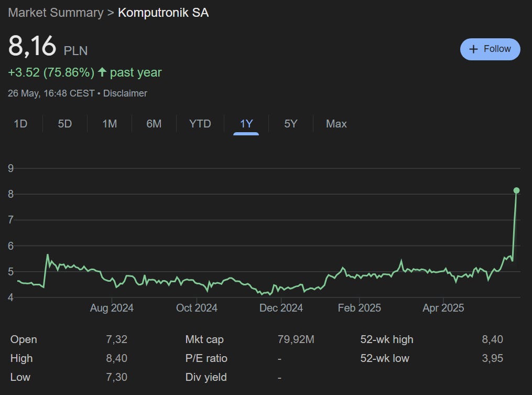Click the y-axis label 9
The width and height of the screenshot is (532, 395).
coord(11,168)
